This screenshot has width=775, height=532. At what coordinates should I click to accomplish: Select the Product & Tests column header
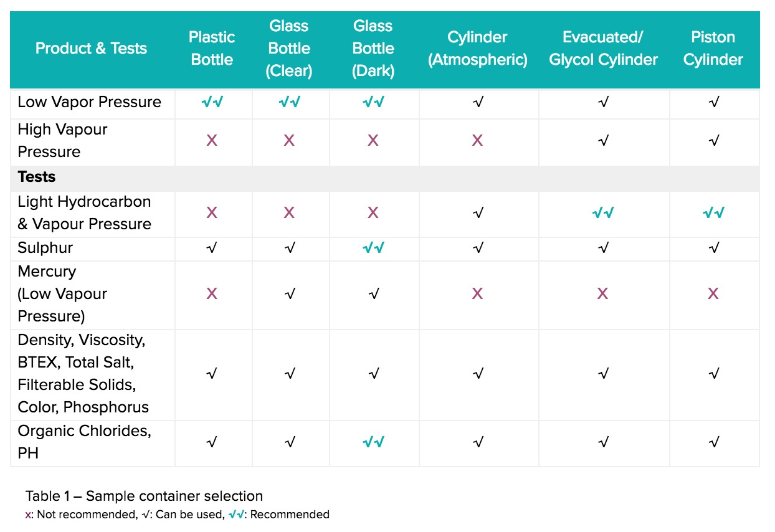pyautogui.click(x=92, y=49)
